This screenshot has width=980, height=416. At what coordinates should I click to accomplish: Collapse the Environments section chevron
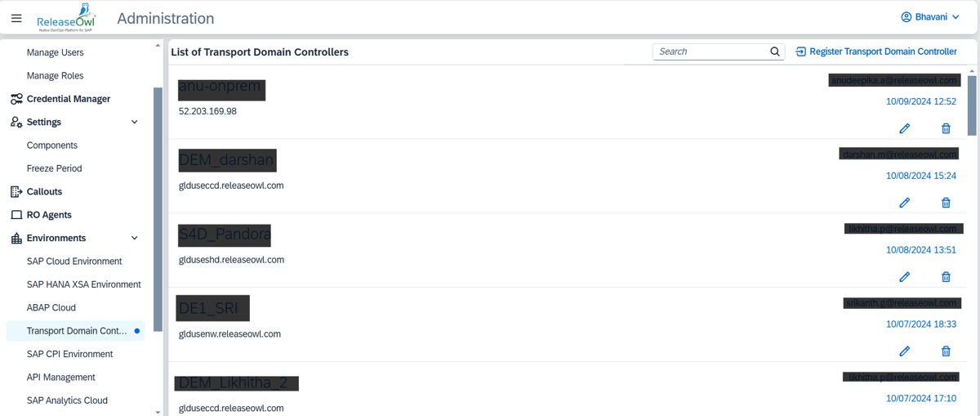click(135, 239)
